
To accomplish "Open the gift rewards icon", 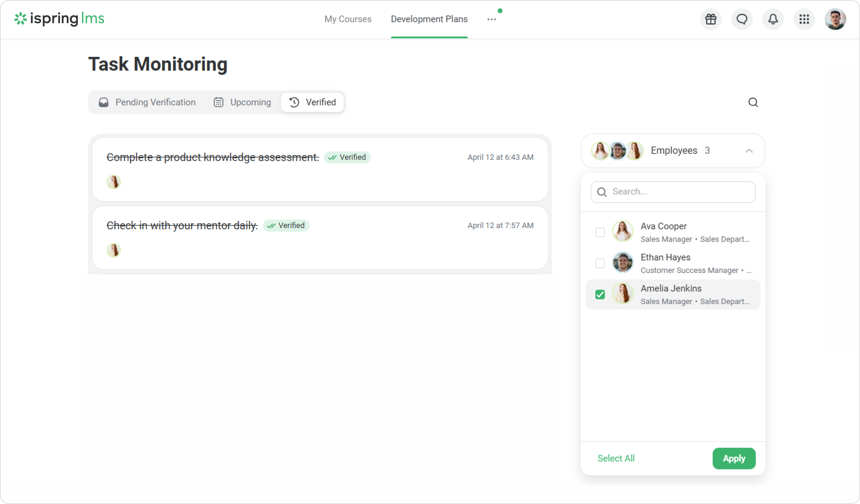I will pyautogui.click(x=711, y=19).
